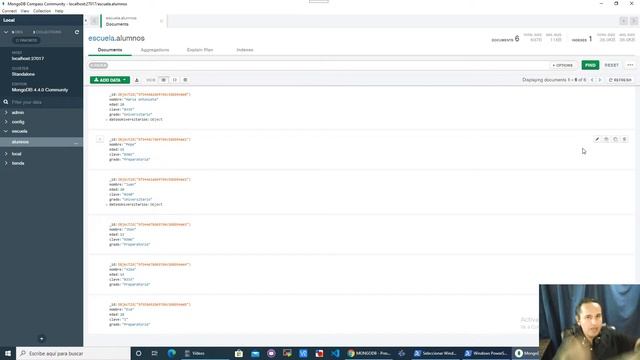Expand the tienda database

pyautogui.click(x=6, y=163)
